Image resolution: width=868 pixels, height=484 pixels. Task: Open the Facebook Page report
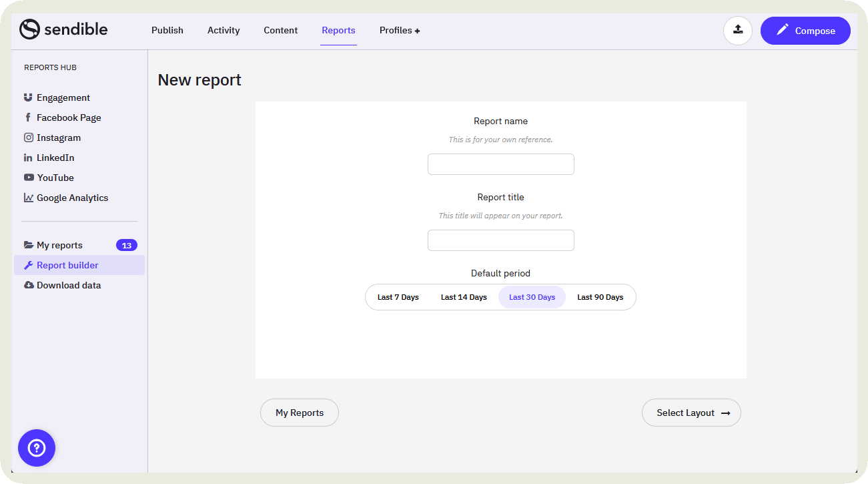pyautogui.click(x=68, y=117)
